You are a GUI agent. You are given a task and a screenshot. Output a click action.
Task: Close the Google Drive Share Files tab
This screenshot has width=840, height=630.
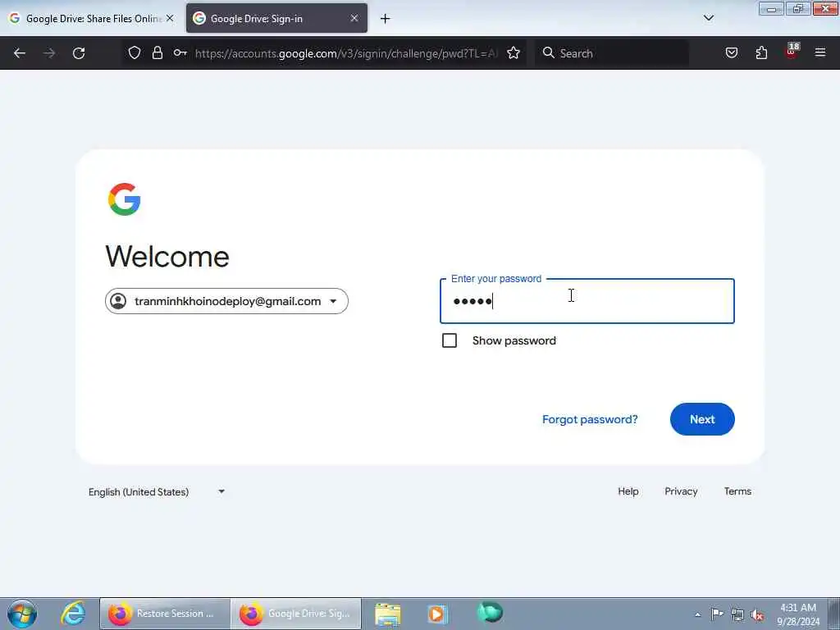click(170, 18)
